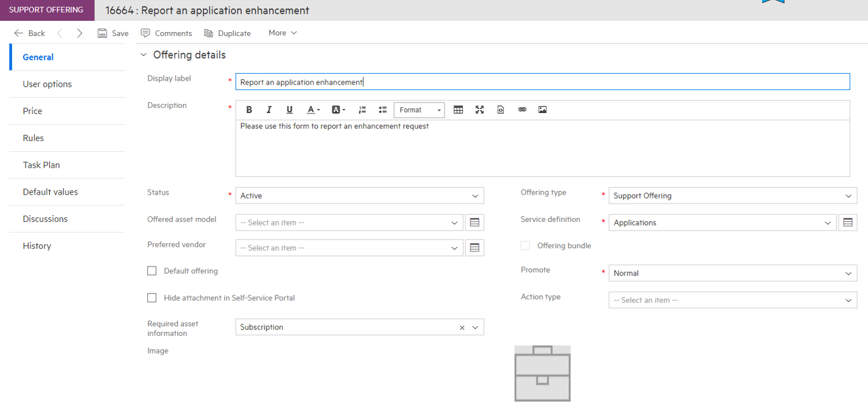Save the support offering
Screen dimensions: 868x407
(113, 33)
